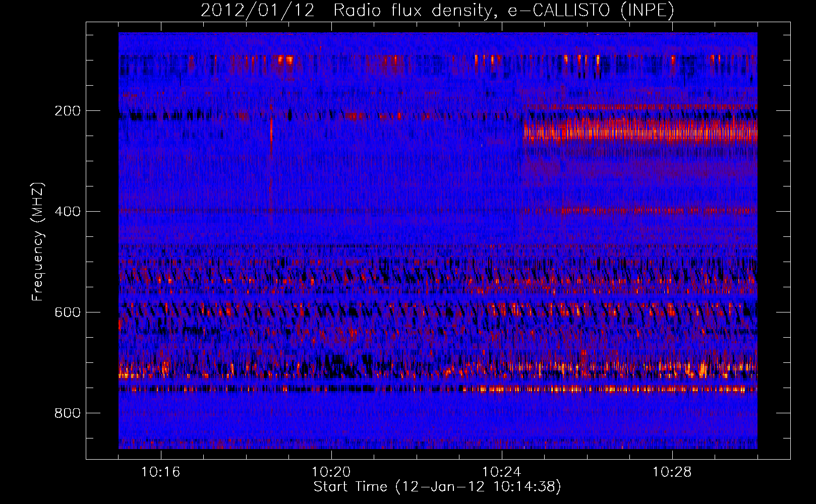Click the 10:28 time tick label
The width and height of the screenshot is (816, 504).
pyautogui.click(x=672, y=472)
